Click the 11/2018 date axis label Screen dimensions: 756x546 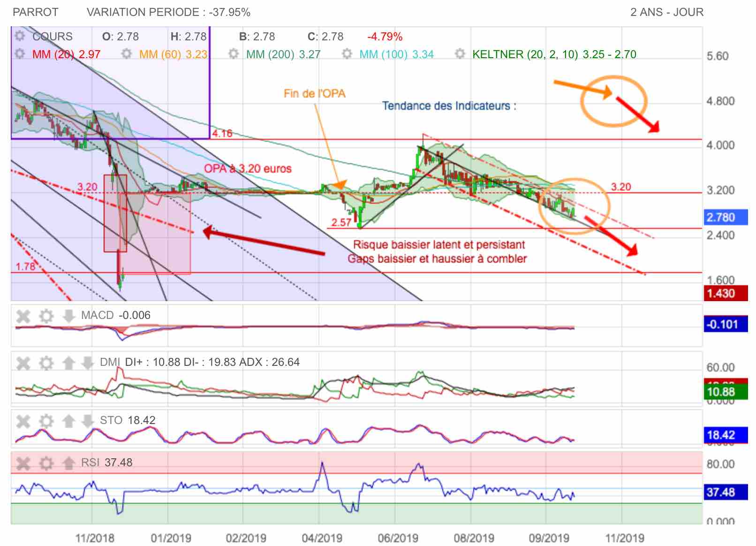(x=95, y=538)
